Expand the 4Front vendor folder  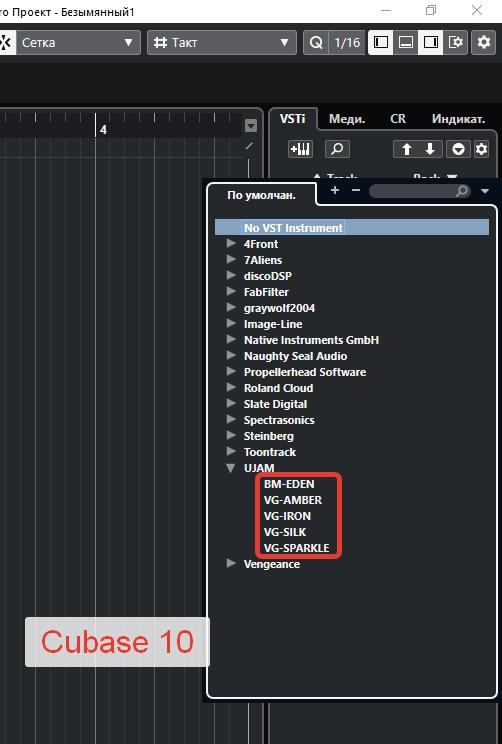(231, 243)
